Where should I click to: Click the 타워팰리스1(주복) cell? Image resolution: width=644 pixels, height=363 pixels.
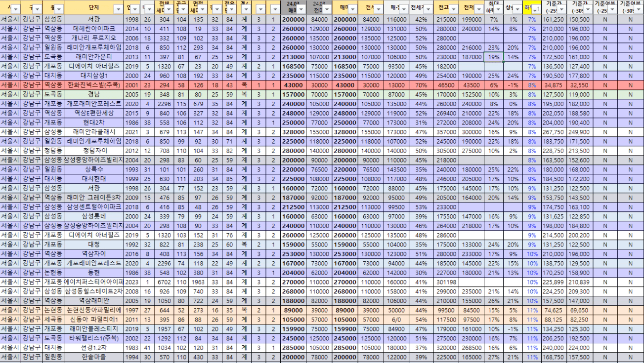93,338
